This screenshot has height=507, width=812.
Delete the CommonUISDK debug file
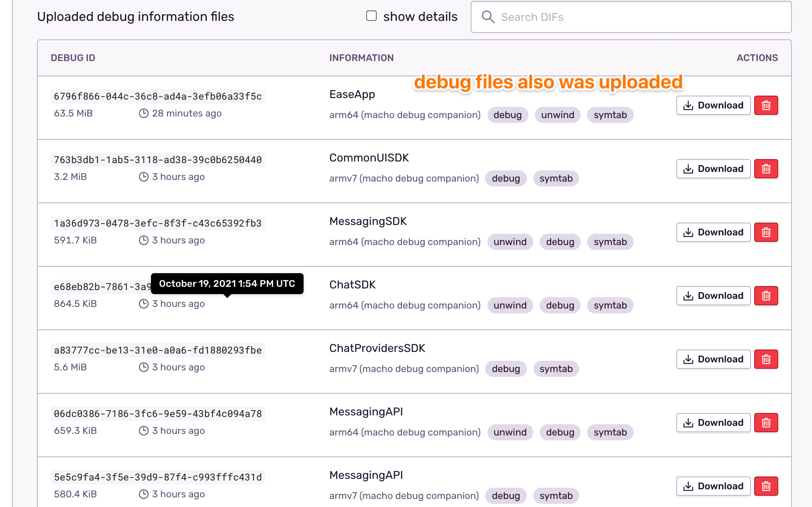pos(766,169)
